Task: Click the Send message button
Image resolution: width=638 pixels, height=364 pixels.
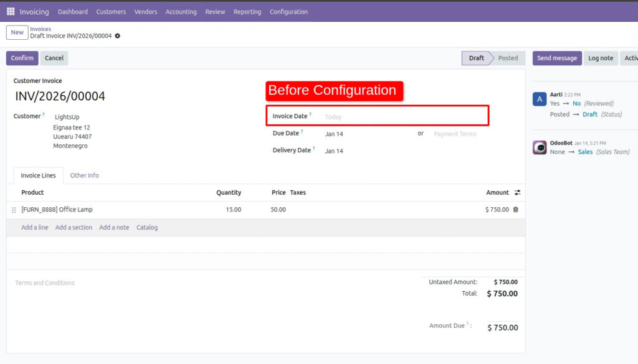Action: click(x=556, y=58)
